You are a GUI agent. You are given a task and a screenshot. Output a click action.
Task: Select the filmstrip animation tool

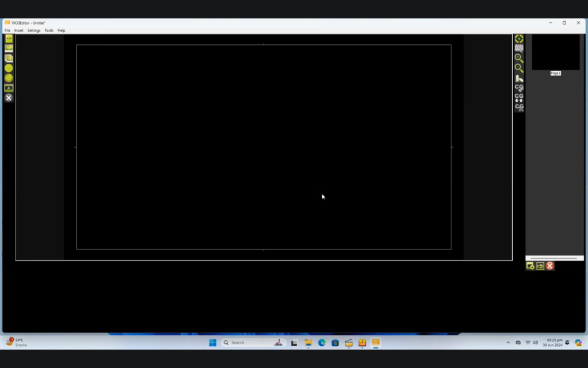tap(9, 88)
